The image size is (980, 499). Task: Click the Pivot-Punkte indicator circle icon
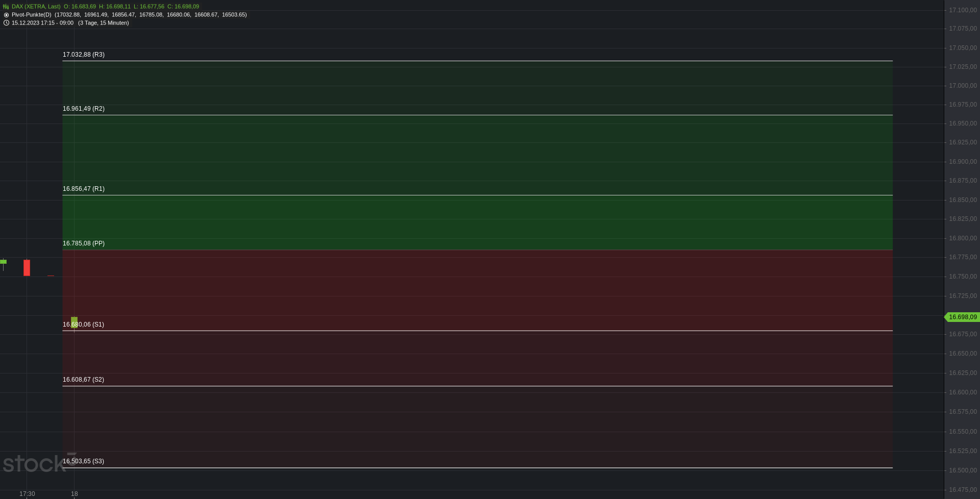[6, 15]
